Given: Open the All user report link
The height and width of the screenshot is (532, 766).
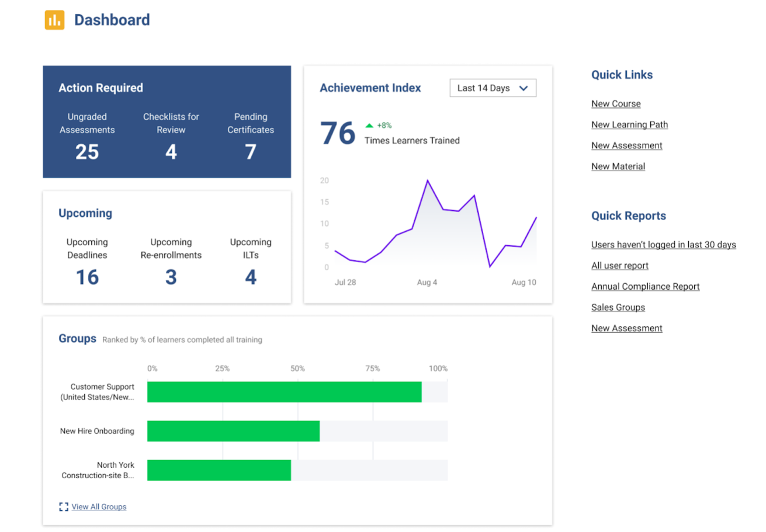Looking at the screenshot, I should pyautogui.click(x=620, y=266).
